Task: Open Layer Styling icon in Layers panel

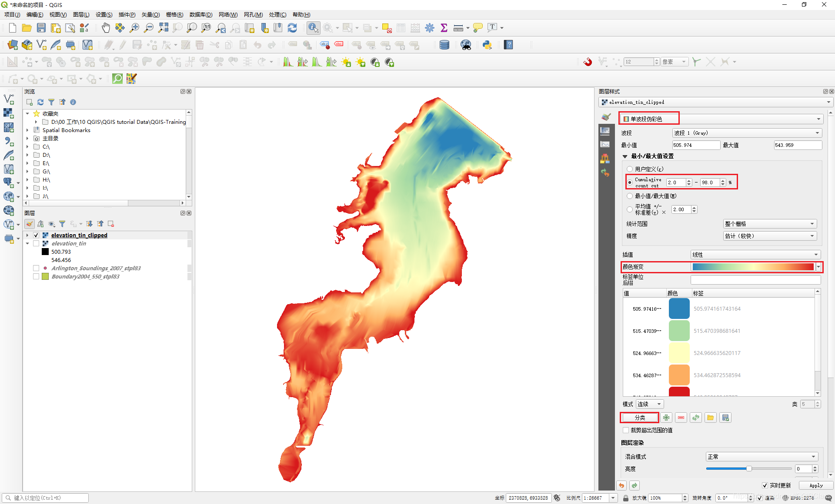Action: 30,224
